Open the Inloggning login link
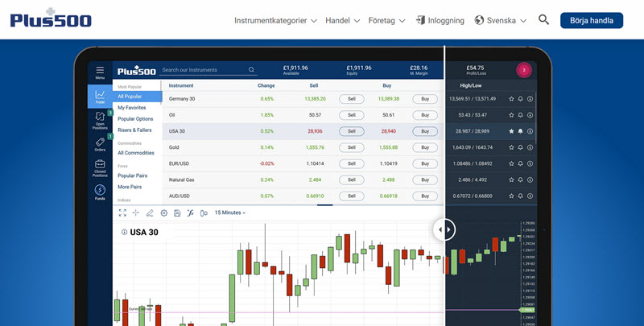This screenshot has width=644, height=326. 440,21
